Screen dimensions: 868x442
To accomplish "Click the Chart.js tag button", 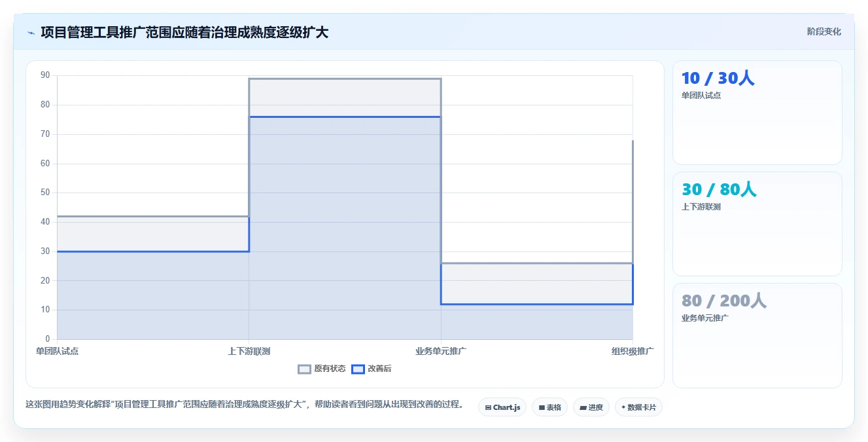I will click(x=502, y=407).
